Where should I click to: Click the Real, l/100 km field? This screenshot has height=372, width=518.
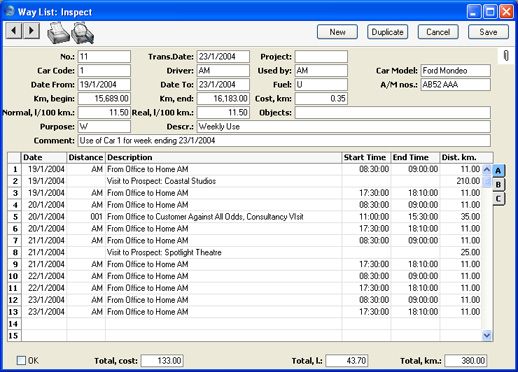click(x=223, y=112)
